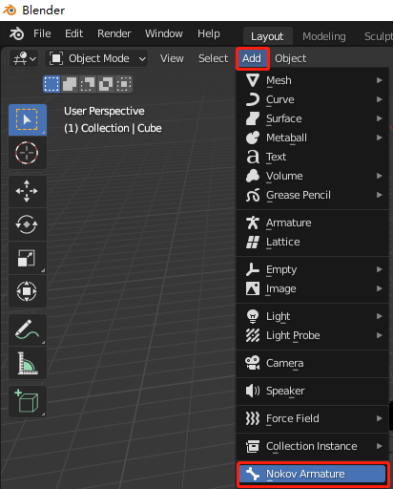The image size is (394, 489).
Task: Click the Add Cube tool
Action: (27, 401)
